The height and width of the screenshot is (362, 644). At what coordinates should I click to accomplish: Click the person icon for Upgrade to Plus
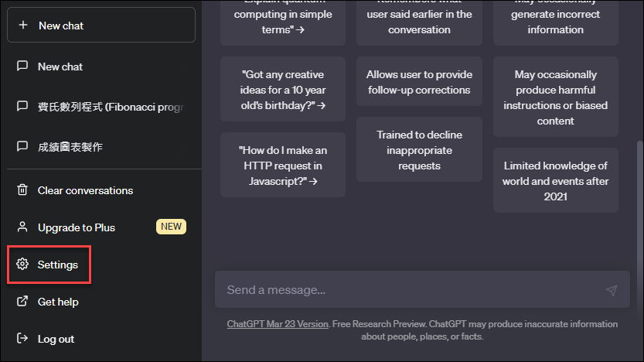pyautogui.click(x=22, y=227)
